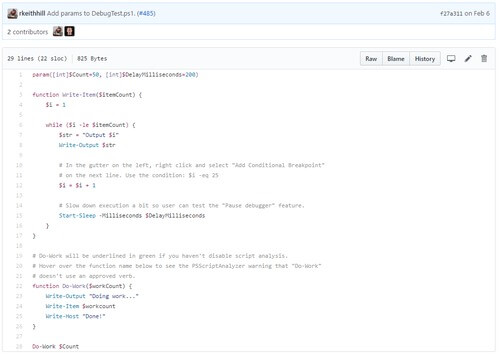
Task: Edit file with pencil icon
Action: pos(468,59)
